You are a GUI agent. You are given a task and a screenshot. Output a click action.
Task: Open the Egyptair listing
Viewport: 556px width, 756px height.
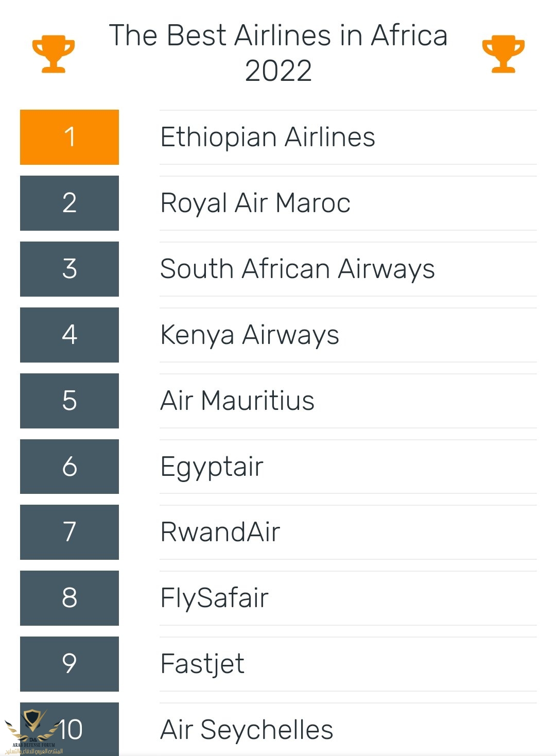pyautogui.click(x=212, y=467)
